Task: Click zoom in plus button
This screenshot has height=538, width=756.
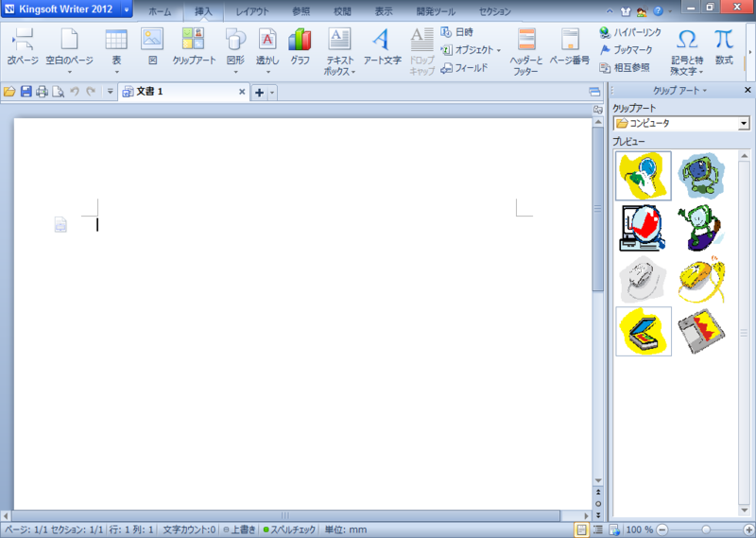Action: pos(748,529)
